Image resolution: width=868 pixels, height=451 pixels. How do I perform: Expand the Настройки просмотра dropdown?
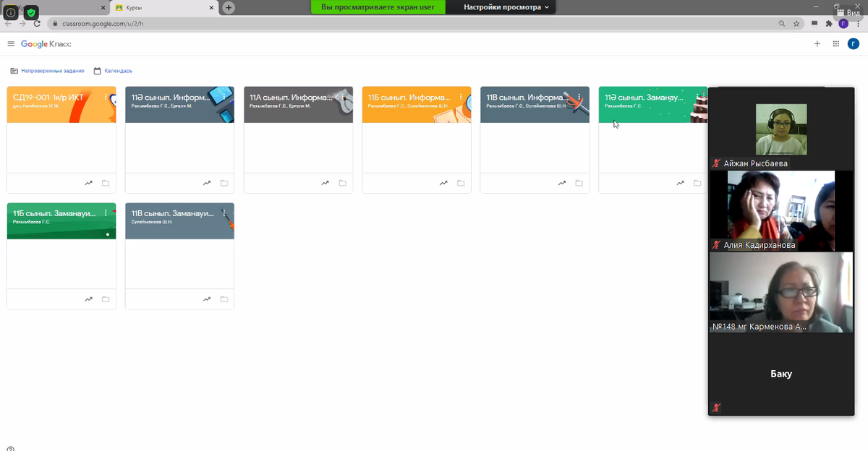point(506,7)
